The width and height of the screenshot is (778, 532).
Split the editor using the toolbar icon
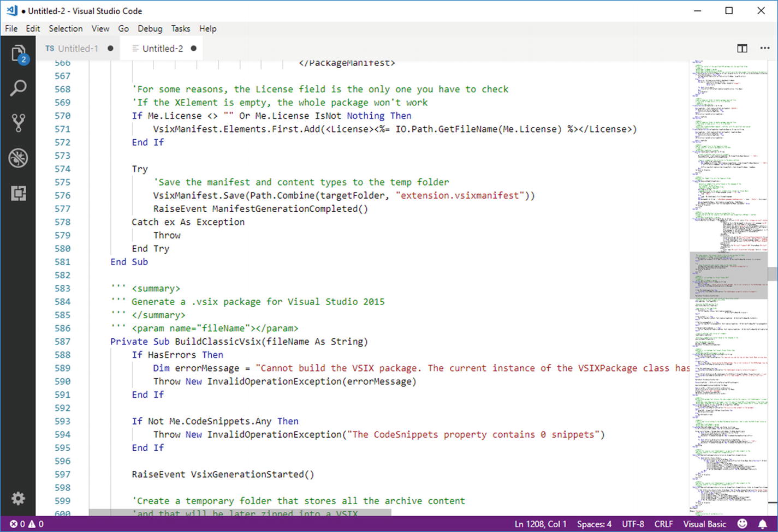(742, 48)
